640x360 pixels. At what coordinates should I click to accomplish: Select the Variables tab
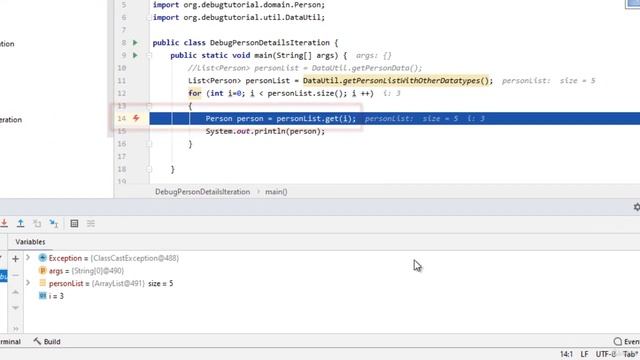30,242
